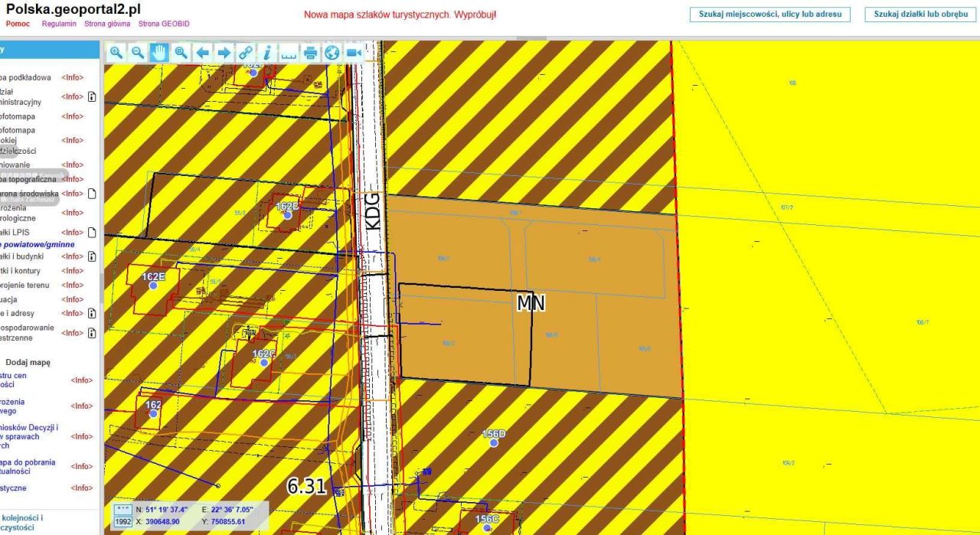Click the KDG road label on map
Image resolution: width=980 pixels, height=535 pixels.
(372, 210)
